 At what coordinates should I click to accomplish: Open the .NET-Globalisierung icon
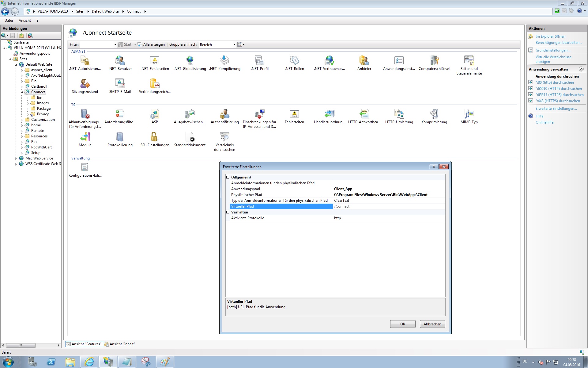point(190,61)
